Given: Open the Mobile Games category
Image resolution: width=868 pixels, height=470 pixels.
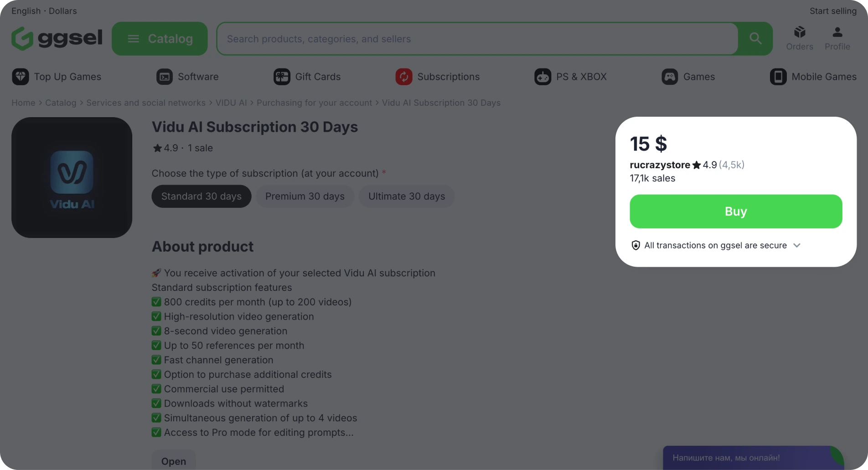Looking at the screenshot, I should 813,77.
